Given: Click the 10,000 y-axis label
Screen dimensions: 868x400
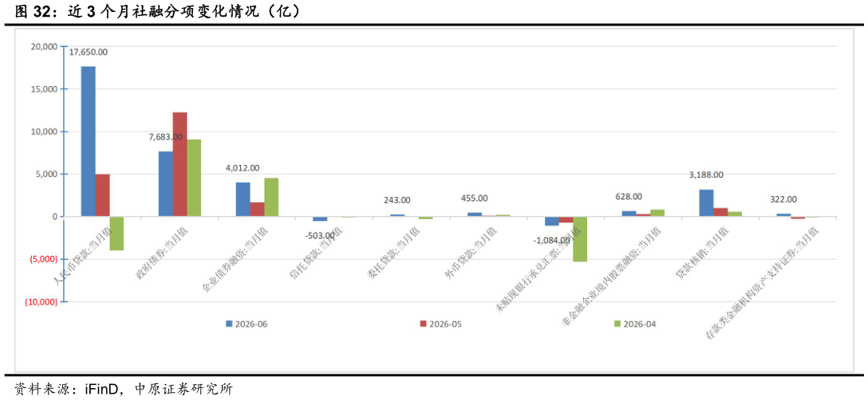Looking at the screenshot, I should pyautogui.click(x=46, y=131).
